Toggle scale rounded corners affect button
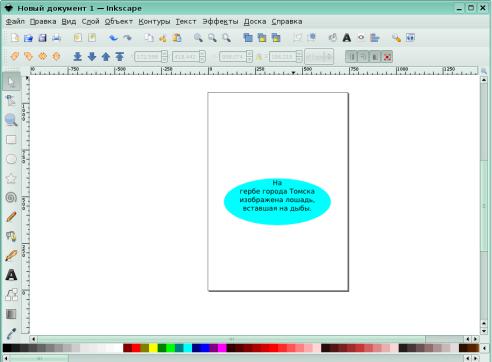The image size is (492, 362). coord(363,57)
